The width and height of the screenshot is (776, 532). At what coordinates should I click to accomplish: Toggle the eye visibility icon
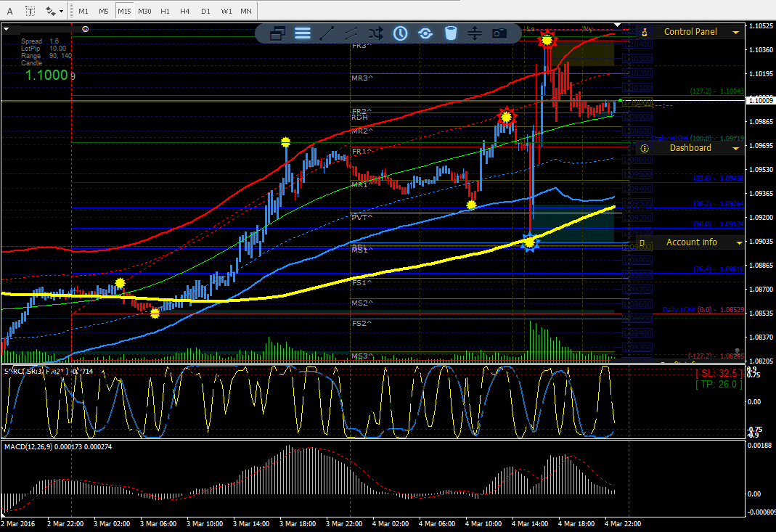tap(425, 33)
